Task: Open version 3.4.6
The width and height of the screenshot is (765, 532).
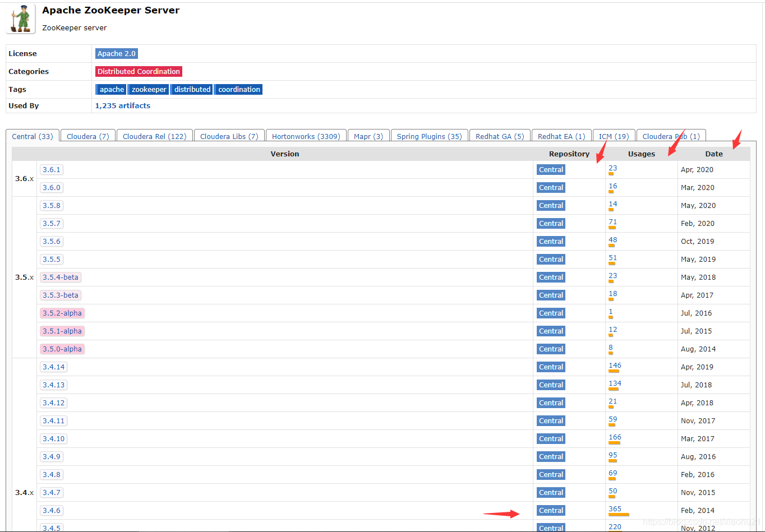Action: [x=51, y=510]
